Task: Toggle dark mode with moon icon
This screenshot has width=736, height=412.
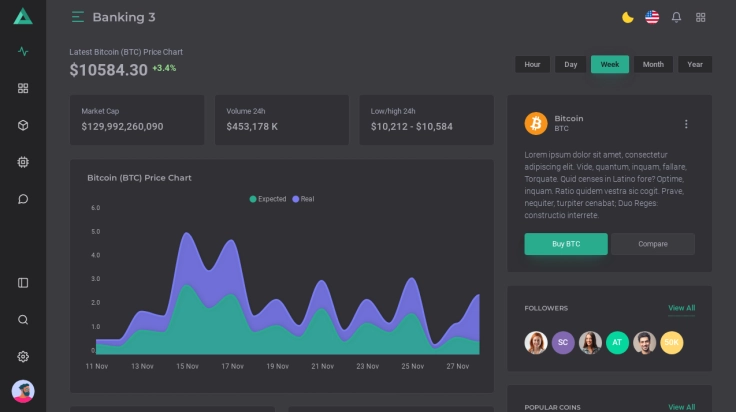Action: point(628,17)
